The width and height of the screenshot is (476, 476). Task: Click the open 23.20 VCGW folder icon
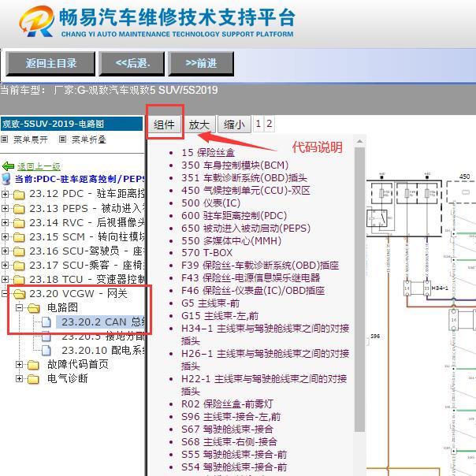point(20,294)
